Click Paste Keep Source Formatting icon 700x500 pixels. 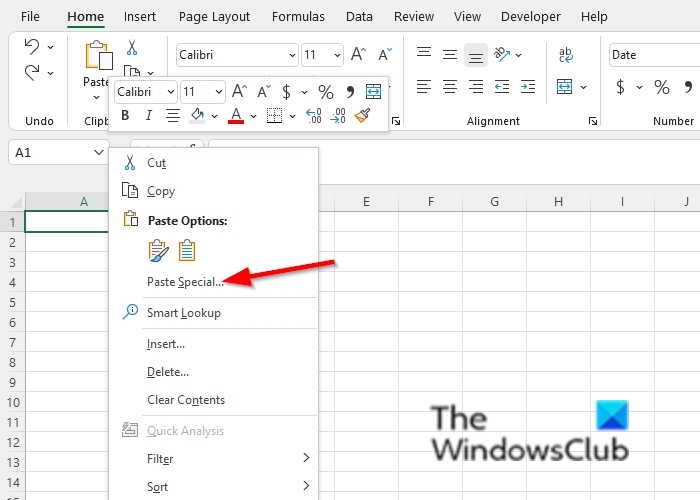click(x=158, y=250)
